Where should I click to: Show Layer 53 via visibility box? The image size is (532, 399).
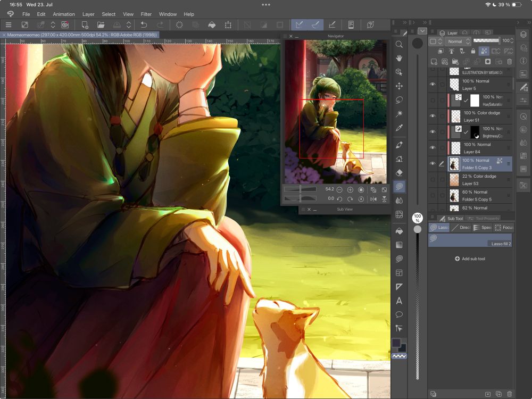click(x=433, y=179)
